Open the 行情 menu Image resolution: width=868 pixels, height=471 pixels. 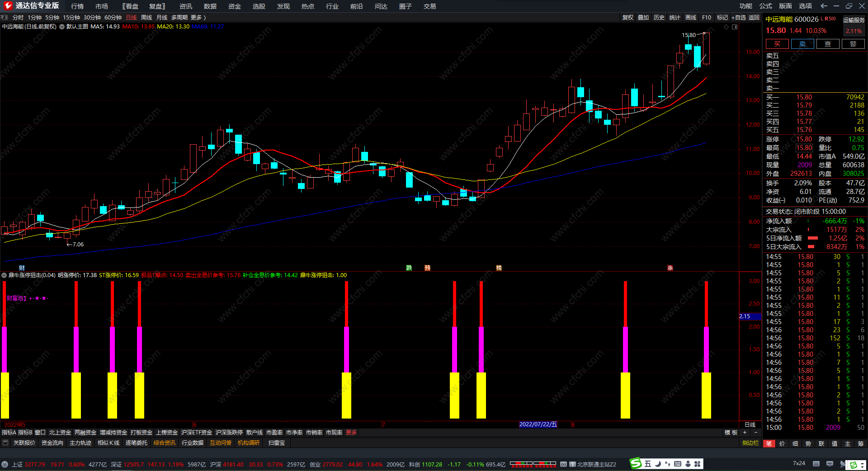[x=77, y=6]
